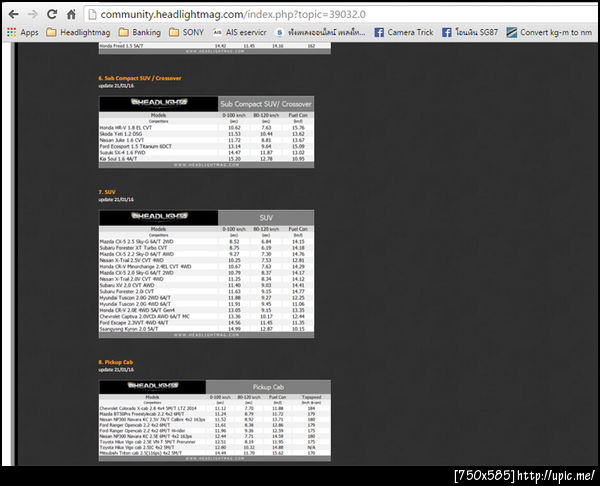This screenshot has width=600, height=486.
Task: Click the 'Honda HR-V 1.8 EL CVT' row
Action: [x=207, y=128]
